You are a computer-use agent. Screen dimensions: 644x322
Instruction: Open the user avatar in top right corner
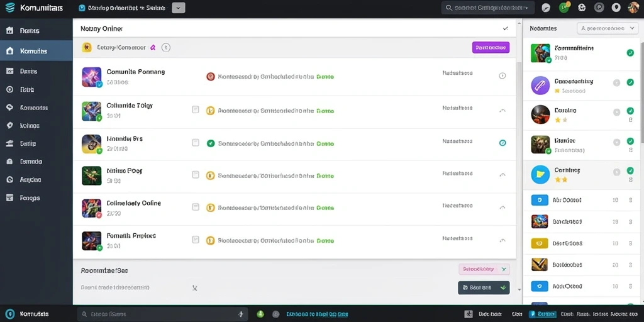tap(633, 8)
